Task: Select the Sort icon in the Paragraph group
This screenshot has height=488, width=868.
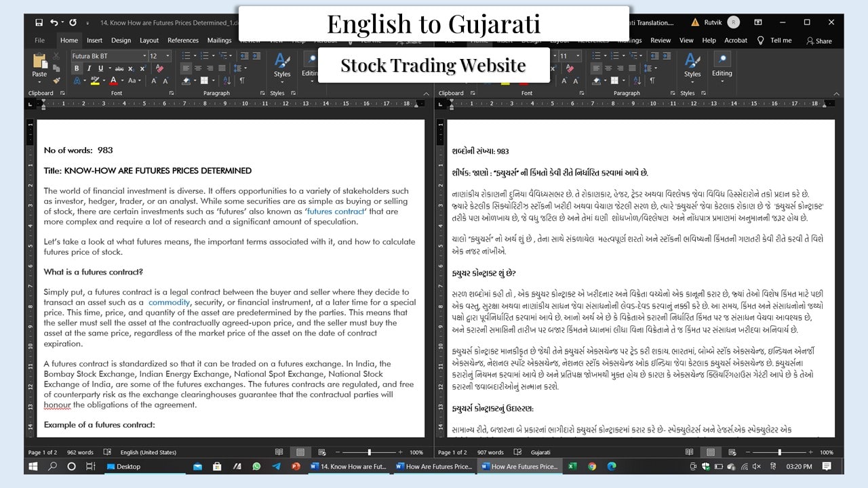Action: 226,81
